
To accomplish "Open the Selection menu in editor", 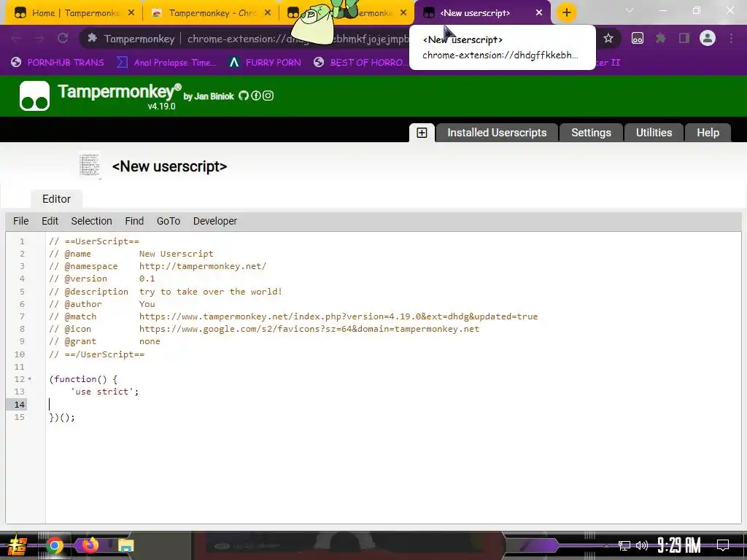I will coord(91,221).
